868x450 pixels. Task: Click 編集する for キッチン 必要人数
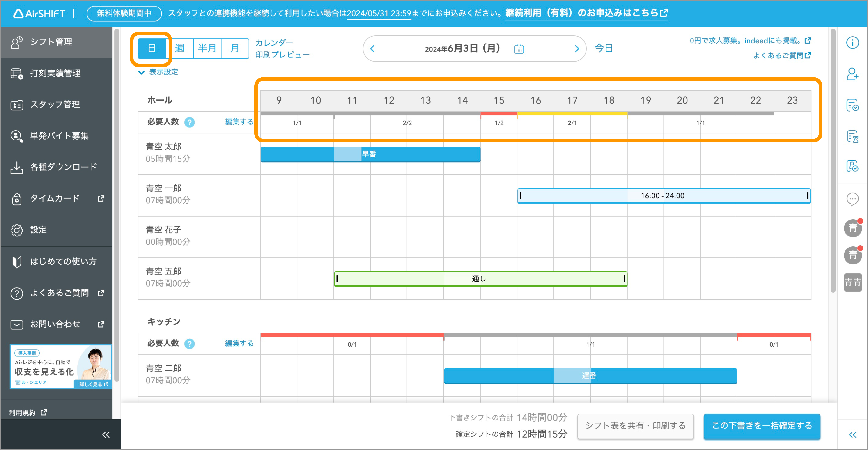(x=239, y=344)
